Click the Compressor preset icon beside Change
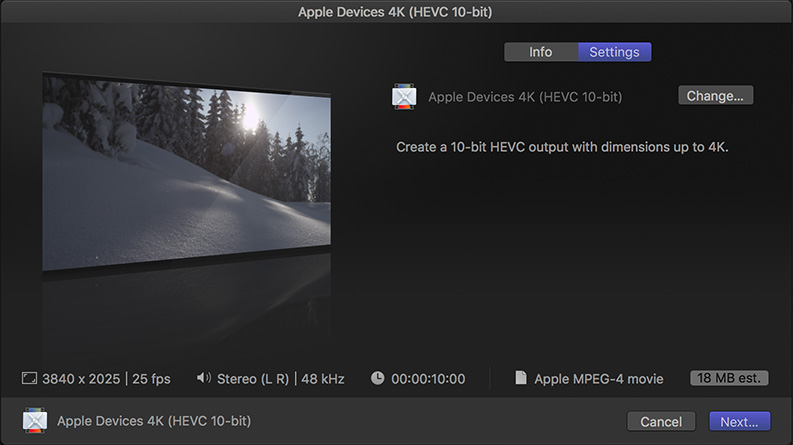The height and width of the screenshot is (445, 793). tap(404, 97)
